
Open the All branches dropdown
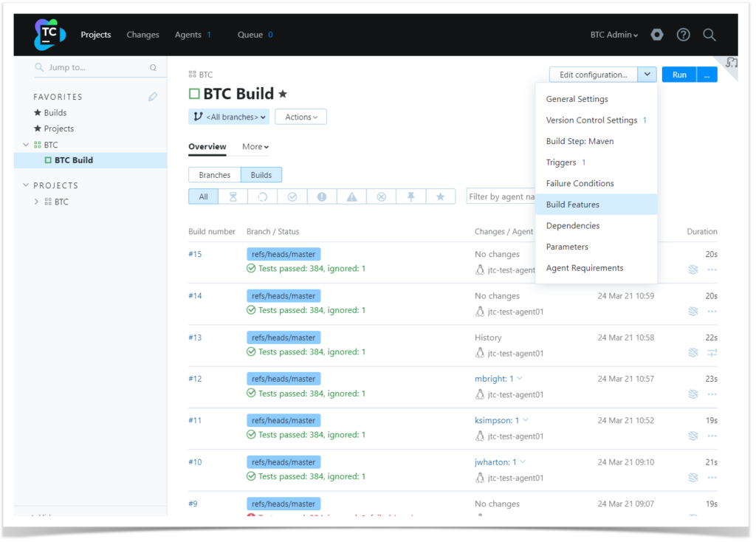[x=229, y=116]
